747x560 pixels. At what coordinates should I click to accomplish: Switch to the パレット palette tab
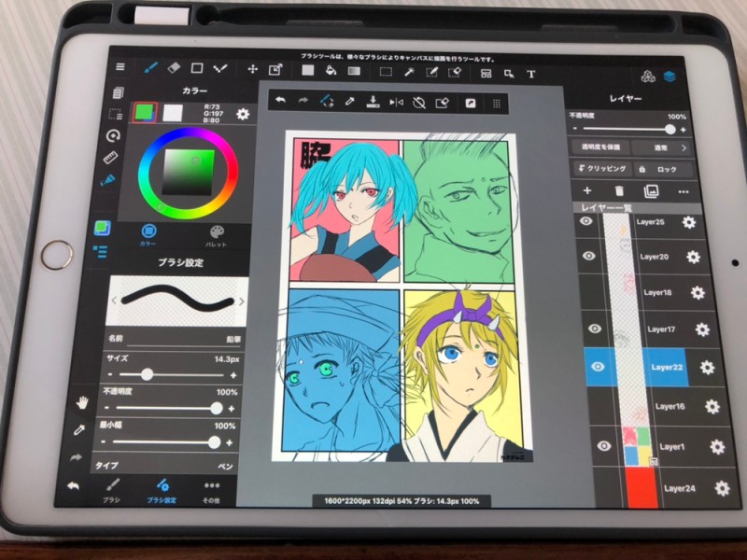[x=217, y=237]
